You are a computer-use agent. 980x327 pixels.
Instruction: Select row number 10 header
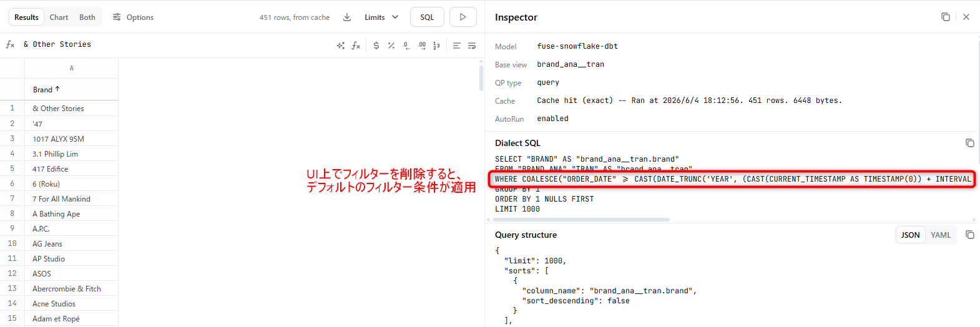12,243
